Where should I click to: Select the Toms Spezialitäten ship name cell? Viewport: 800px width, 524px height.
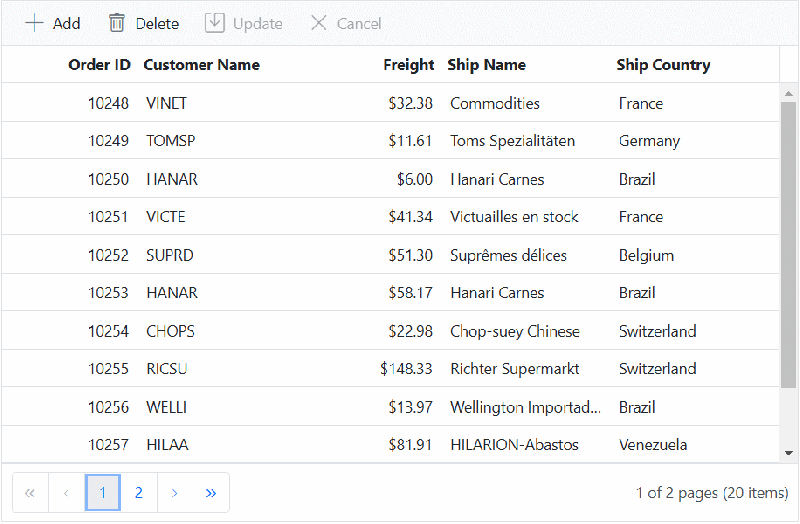coord(512,141)
